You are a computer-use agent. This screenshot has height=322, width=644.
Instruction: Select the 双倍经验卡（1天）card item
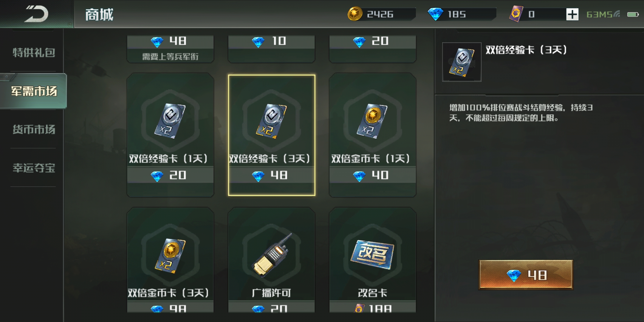(x=170, y=135)
